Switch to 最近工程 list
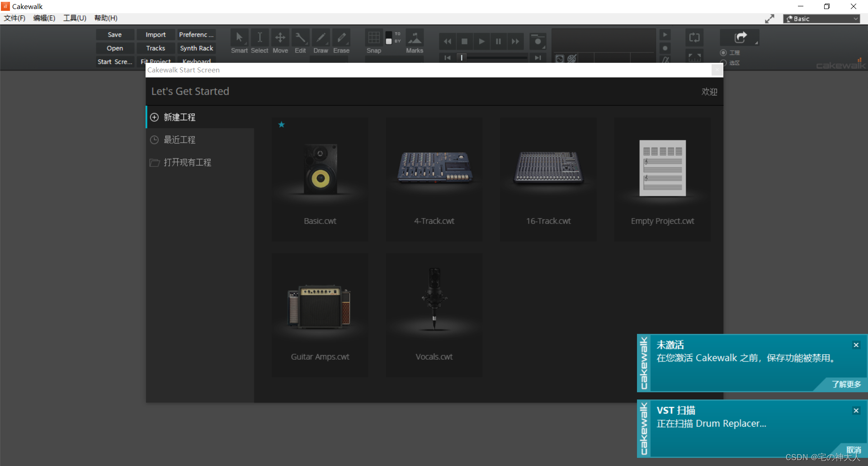 tap(200, 140)
